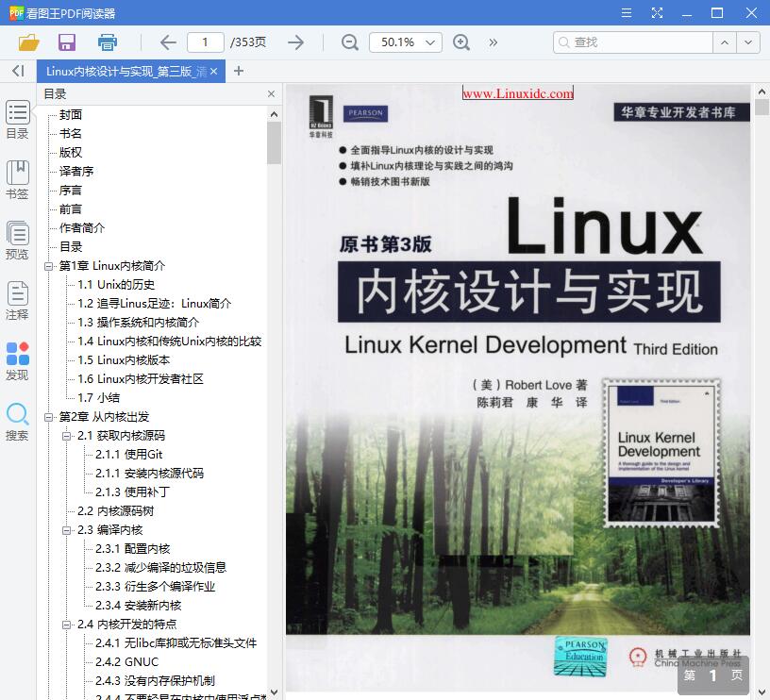Jump to 版权 in outline

tap(71, 153)
